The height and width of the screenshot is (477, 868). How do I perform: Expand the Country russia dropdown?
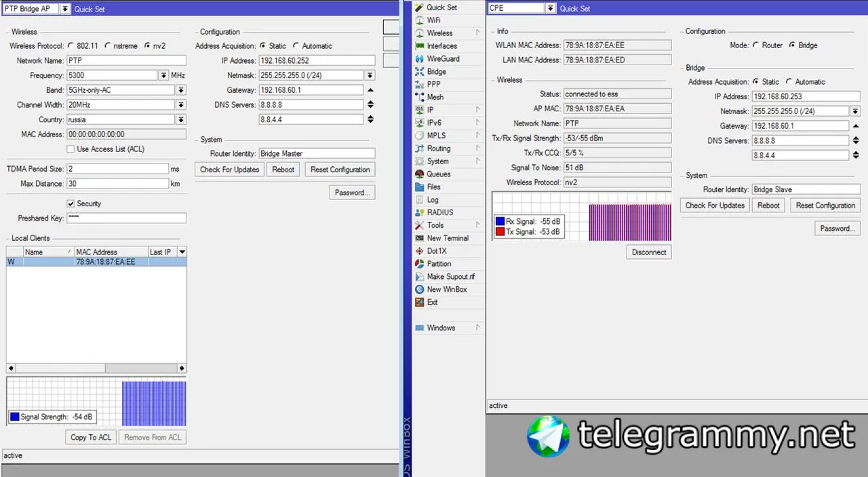[181, 119]
